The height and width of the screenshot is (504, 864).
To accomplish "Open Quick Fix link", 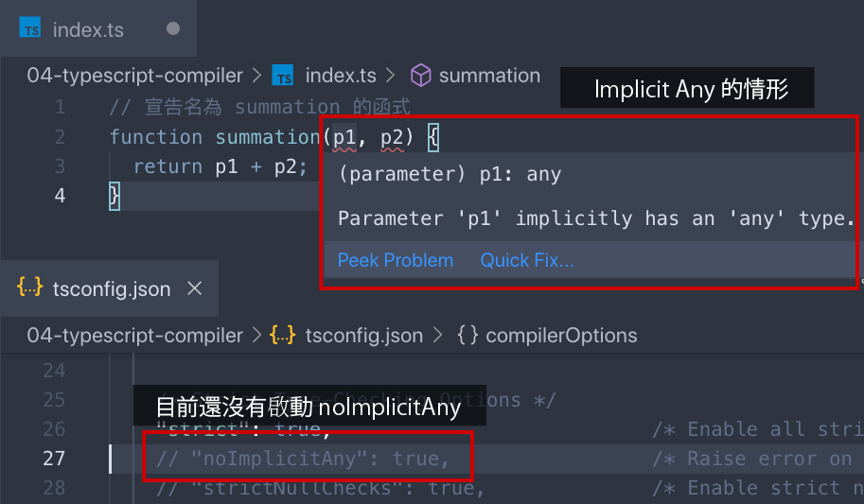I will (527, 260).
